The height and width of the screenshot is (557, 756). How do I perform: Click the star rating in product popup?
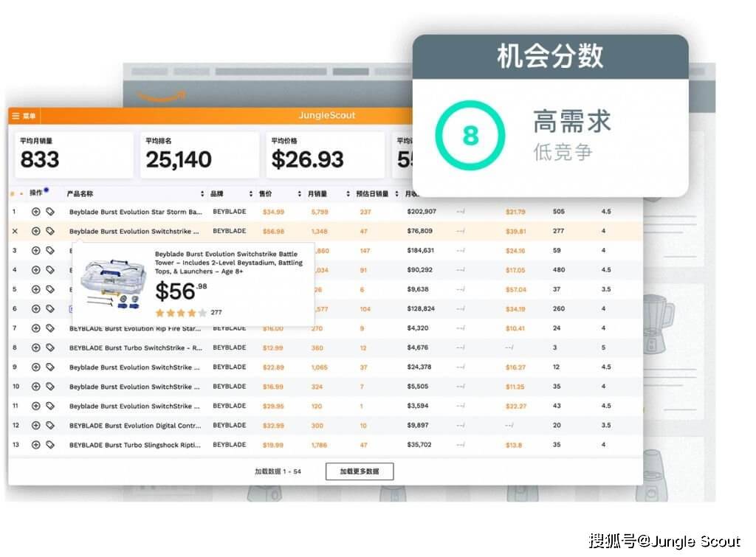point(181,313)
